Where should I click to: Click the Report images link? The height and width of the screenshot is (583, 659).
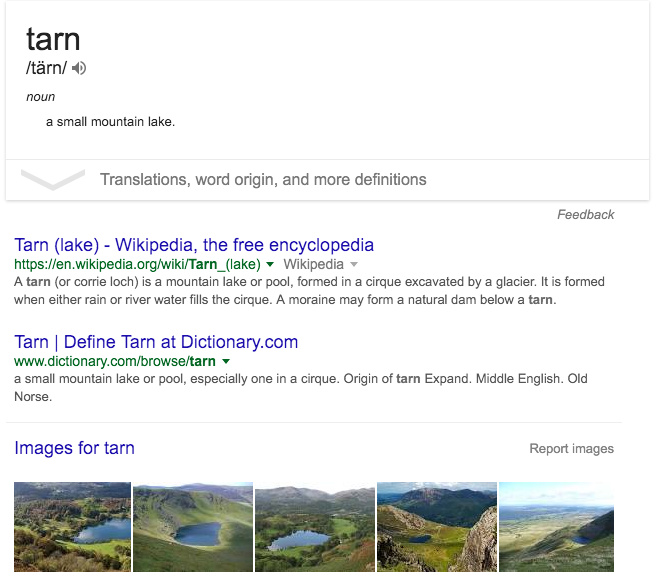click(571, 449)
